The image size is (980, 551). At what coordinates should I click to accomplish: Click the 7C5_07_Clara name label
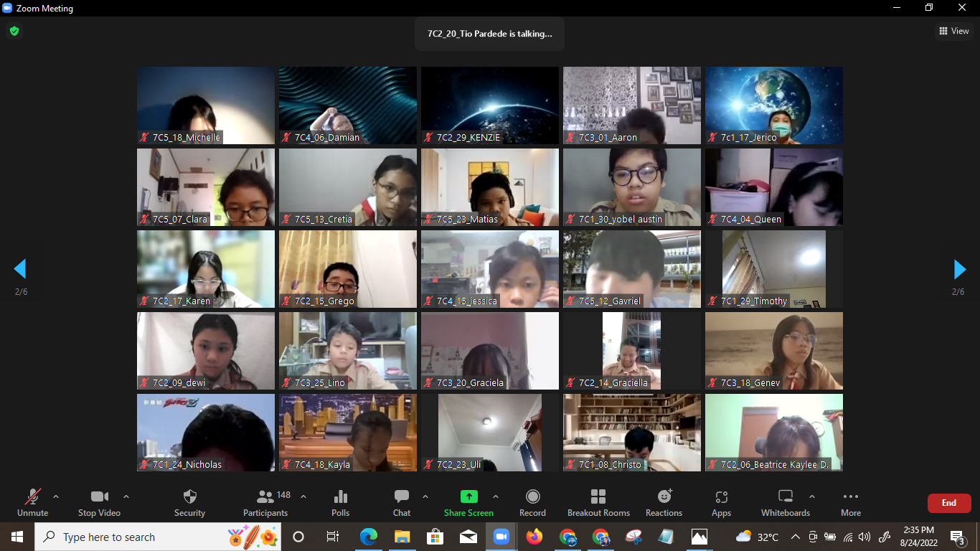(180, 219)
